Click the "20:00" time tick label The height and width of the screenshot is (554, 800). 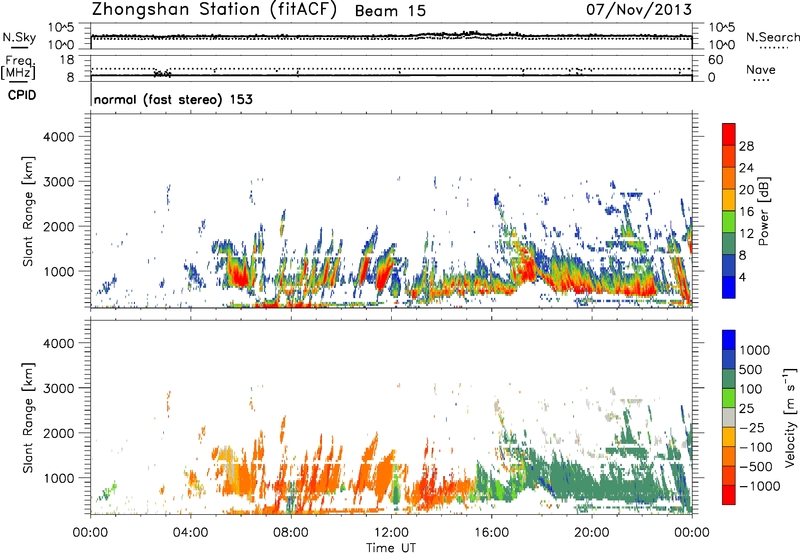592,533
